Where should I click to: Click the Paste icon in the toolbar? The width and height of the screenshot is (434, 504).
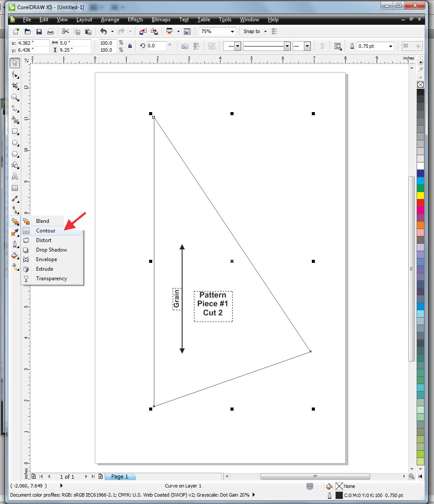[x=88, y=31]
